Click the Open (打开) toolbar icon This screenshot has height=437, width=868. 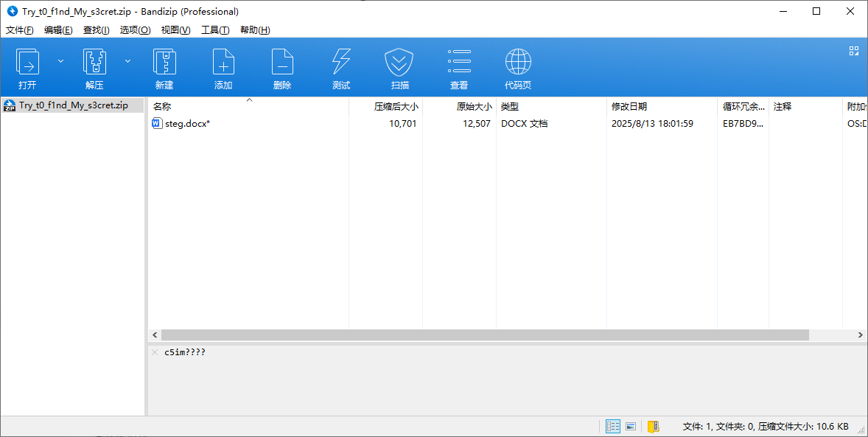coord(27,61)
